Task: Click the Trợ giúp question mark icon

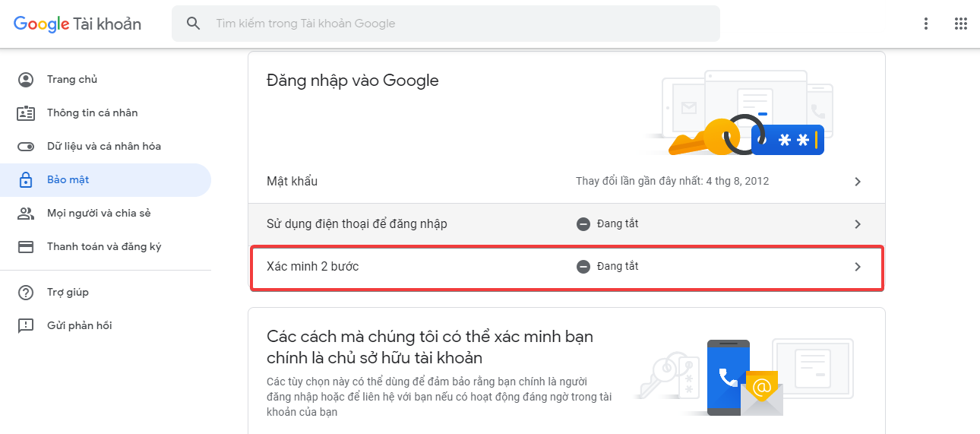Action: (x=26, y=293)
